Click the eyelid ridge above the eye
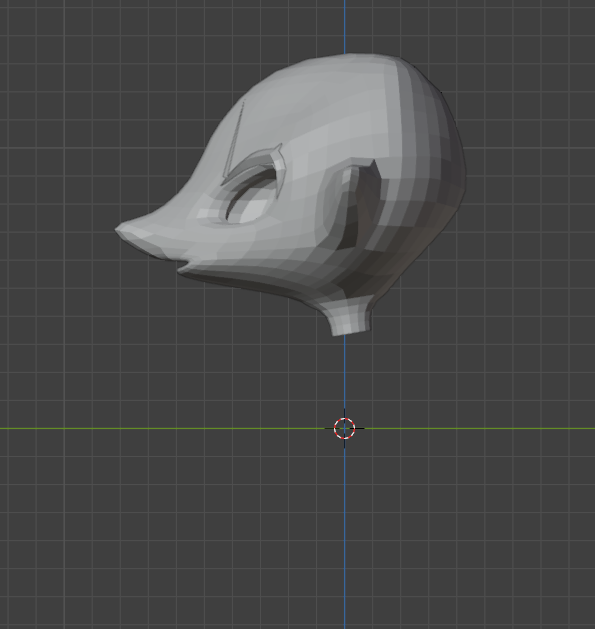The height and width of the screenshot is (629, 595). (x=253, y=166)
